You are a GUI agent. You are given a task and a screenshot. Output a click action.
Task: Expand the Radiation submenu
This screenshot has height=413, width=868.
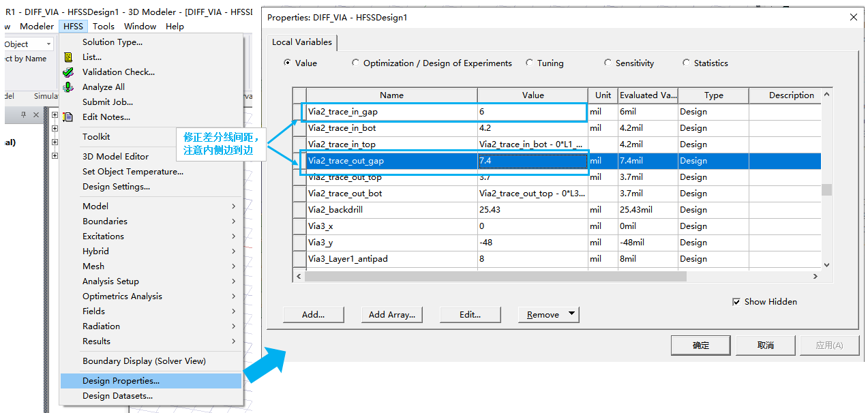233,326
